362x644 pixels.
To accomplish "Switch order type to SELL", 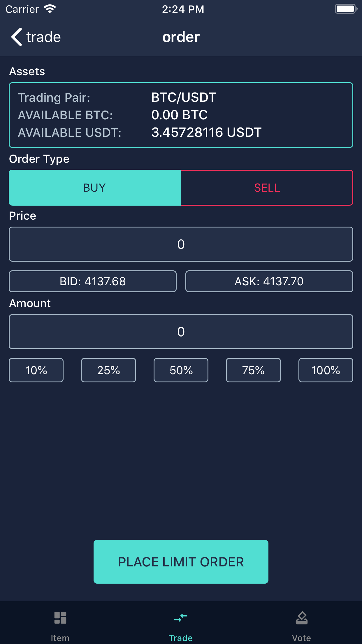I will pos(267,188).
